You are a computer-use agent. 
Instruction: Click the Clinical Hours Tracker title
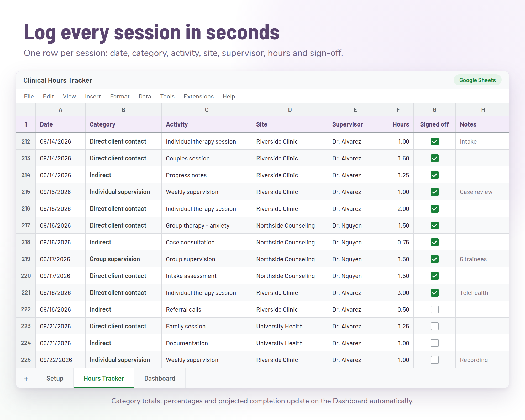(58, 80)
